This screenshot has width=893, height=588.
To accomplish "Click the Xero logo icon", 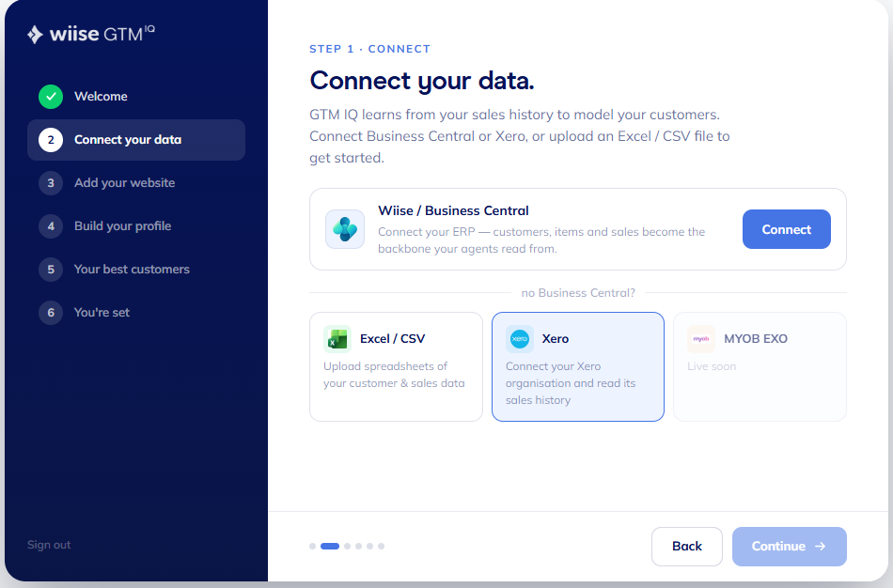I will 520,339.
